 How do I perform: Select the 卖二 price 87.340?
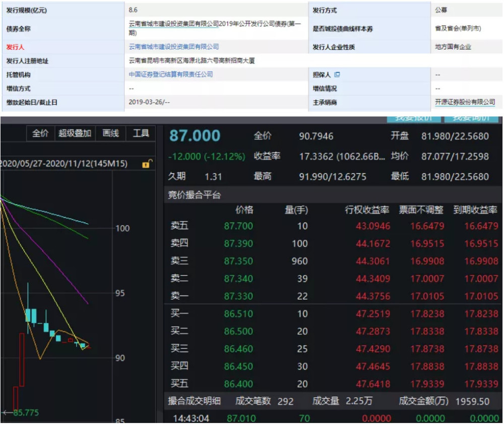tap(238, 278)
